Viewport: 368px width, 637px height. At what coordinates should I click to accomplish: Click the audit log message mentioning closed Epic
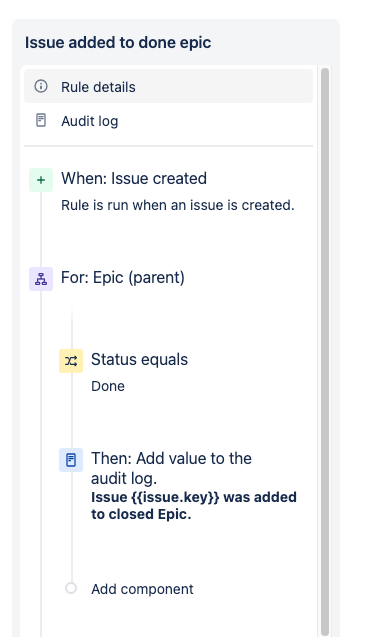pyautogui.click(x=194, y=506)
